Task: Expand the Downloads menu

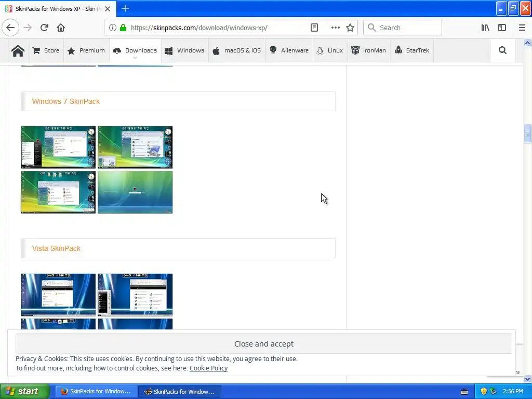Action: click(x=135, y=50)
